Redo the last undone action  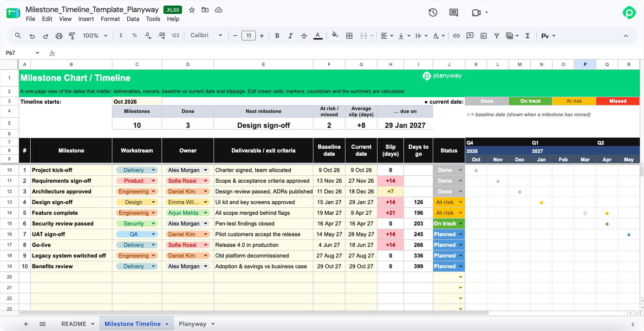coord(46,36)
